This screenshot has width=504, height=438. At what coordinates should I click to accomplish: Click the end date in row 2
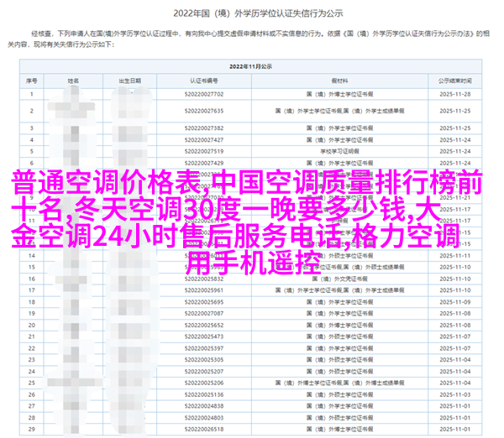454,111
